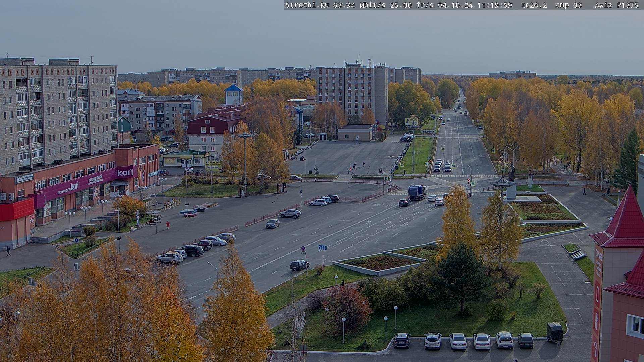The image size is (644, 362).
Task: Click the 63.94 Mbit/s bitrate value
Action: 359,5
